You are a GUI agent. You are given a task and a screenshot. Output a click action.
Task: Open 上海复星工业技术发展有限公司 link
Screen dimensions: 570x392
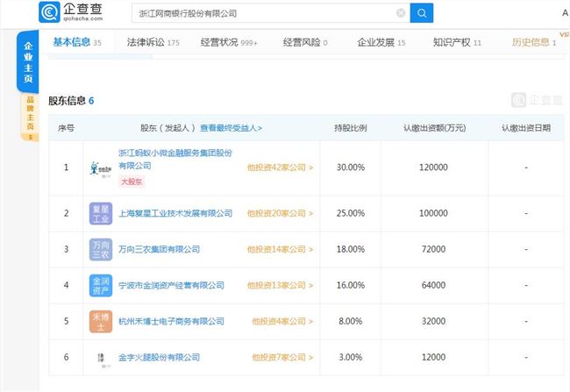tap(175, 213)
